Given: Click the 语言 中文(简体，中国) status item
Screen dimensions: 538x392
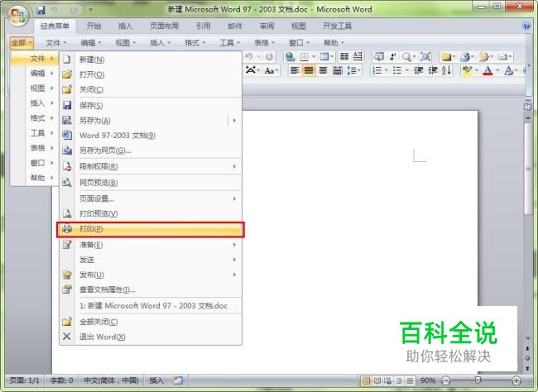Looking at the screenshot, I should pyautogui.click(x=111, y=380).
